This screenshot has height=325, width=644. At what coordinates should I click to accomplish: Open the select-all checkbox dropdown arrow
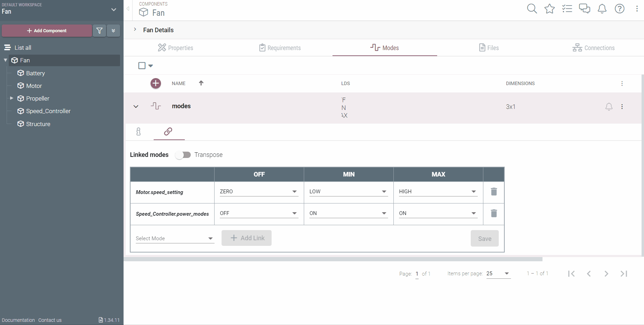150,65
